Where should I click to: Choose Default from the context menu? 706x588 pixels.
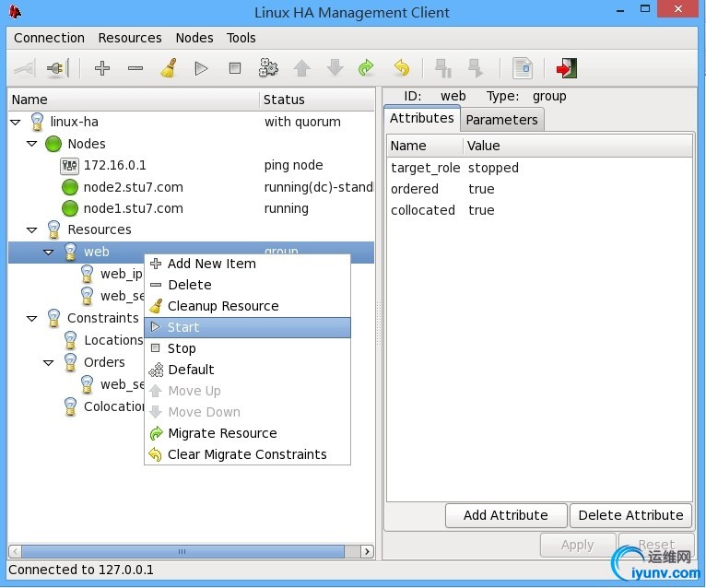pos(247,370)
